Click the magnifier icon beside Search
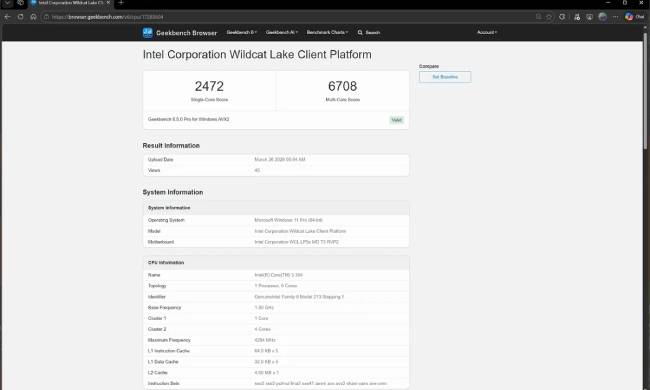The width and height of the screenshot is (650, 390). coord(360,32)
